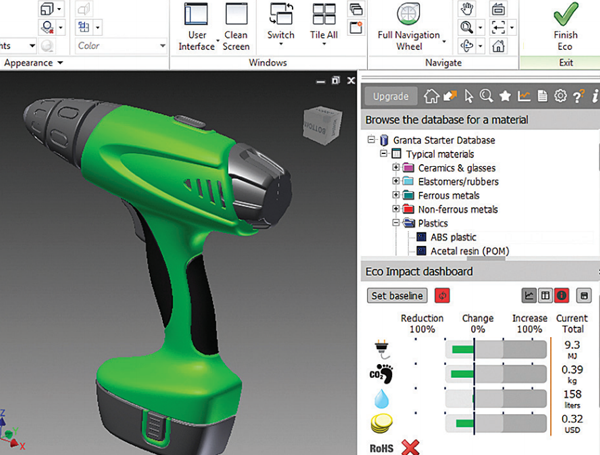The width and height of the screenshot is (600, 455).
Task: Toggle the chart view in Eco Impact dashboard
Action: (x=530, y=296)
